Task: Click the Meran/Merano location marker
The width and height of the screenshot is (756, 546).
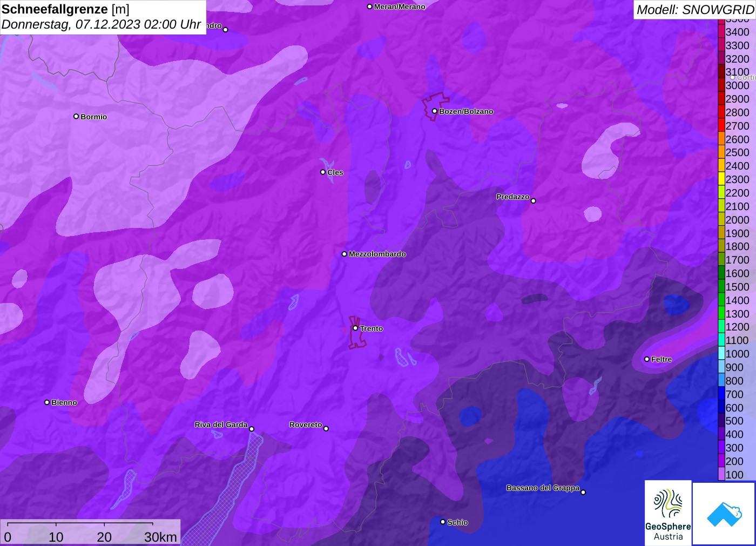Action: [369, 6]
